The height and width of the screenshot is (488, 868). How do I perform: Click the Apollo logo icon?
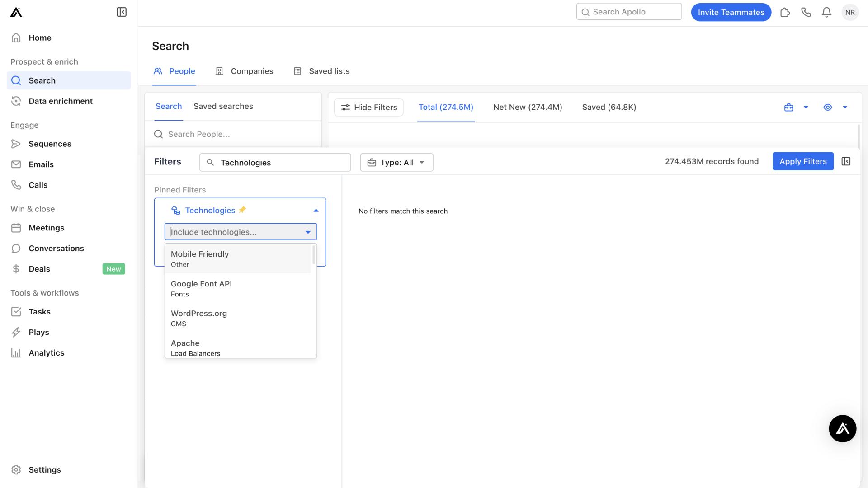coord(16,12)
